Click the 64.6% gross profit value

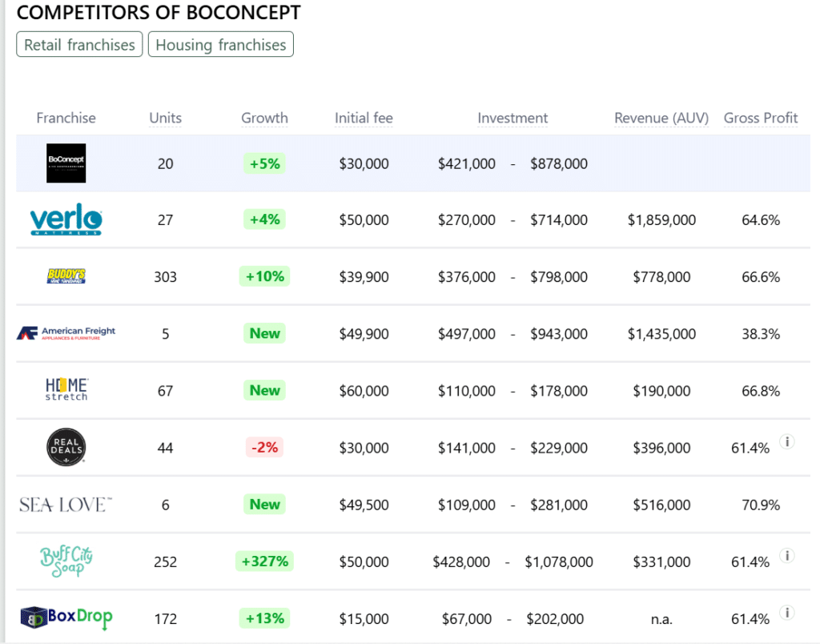[761, 219]
